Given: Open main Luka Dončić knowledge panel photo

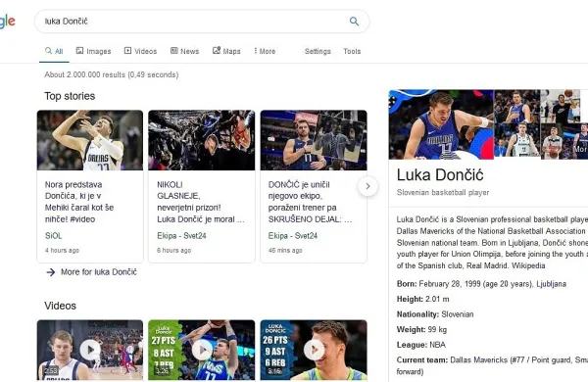Looking at the screenshot, I should [x=441, y=124].
